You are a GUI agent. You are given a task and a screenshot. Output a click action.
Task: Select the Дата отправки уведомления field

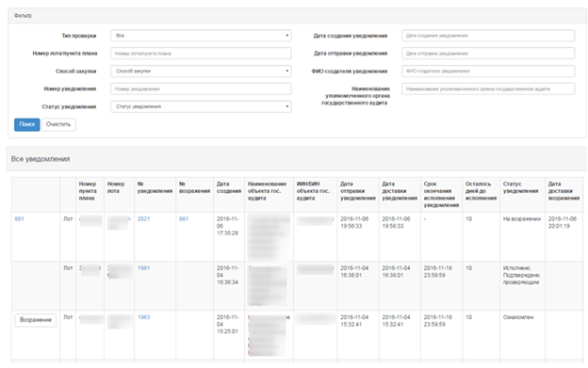coord(488,53)
